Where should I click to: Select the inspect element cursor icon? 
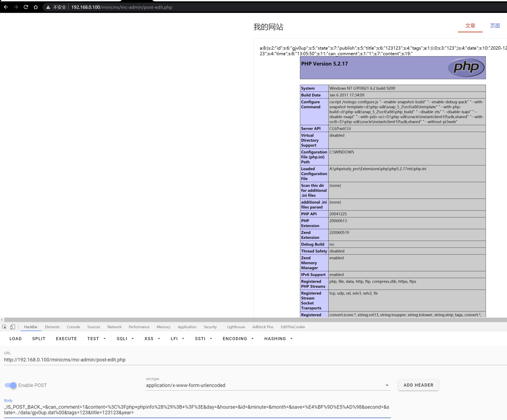(4, 327)
